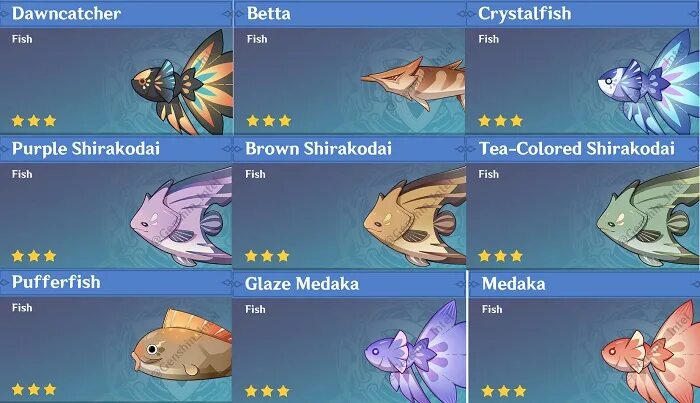Select the Purple Shirakodai fish picture
The width and height of the screenshot is (700, 403).
click(181, 217)
